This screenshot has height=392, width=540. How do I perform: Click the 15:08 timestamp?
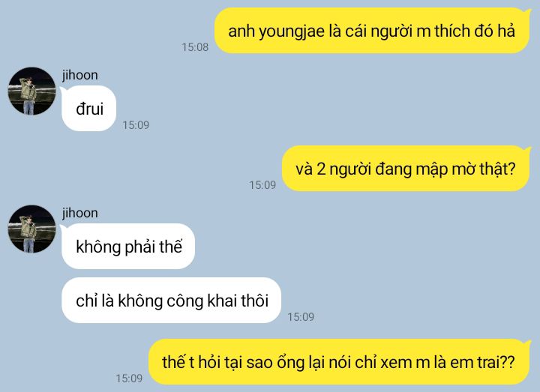pos(195,47)
